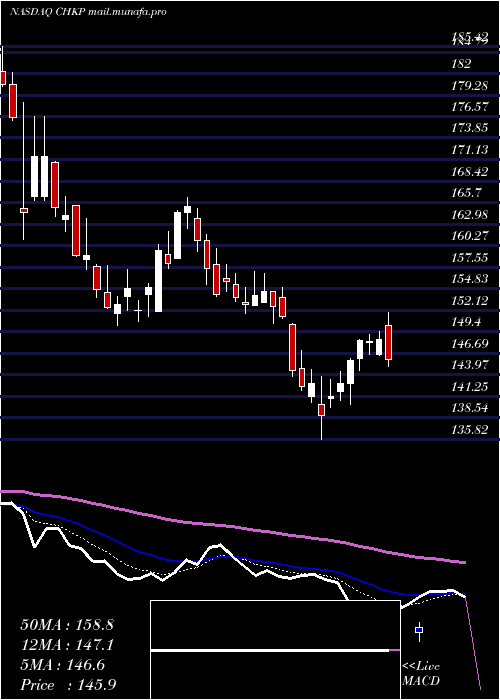Select the 165.7 price axis label
Screen dimensions: 500x700
point(466,193)
